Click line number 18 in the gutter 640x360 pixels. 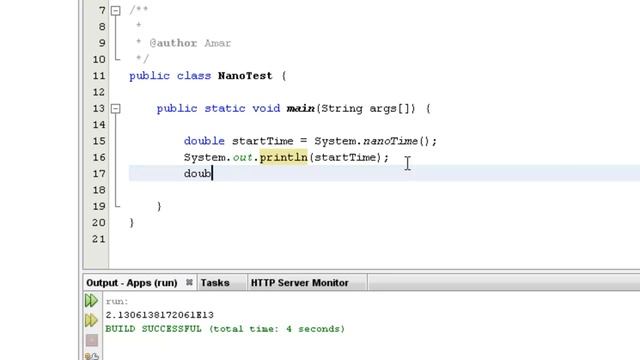99,190
